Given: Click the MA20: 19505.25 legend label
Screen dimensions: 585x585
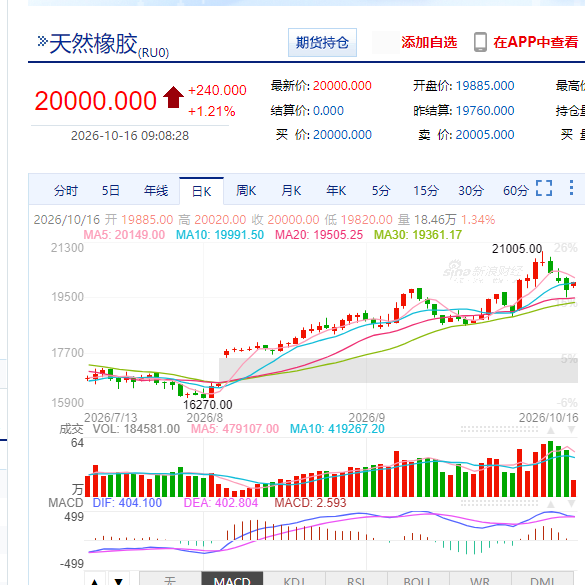Looking at the screenshot, I should pyautogui.click(x=319, y=235).
